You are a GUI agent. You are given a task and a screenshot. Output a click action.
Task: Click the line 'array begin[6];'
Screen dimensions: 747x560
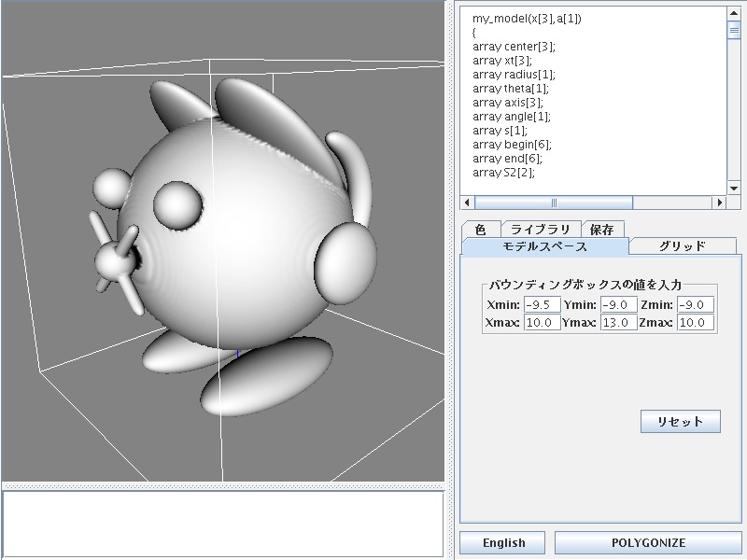tap(512, 145)
